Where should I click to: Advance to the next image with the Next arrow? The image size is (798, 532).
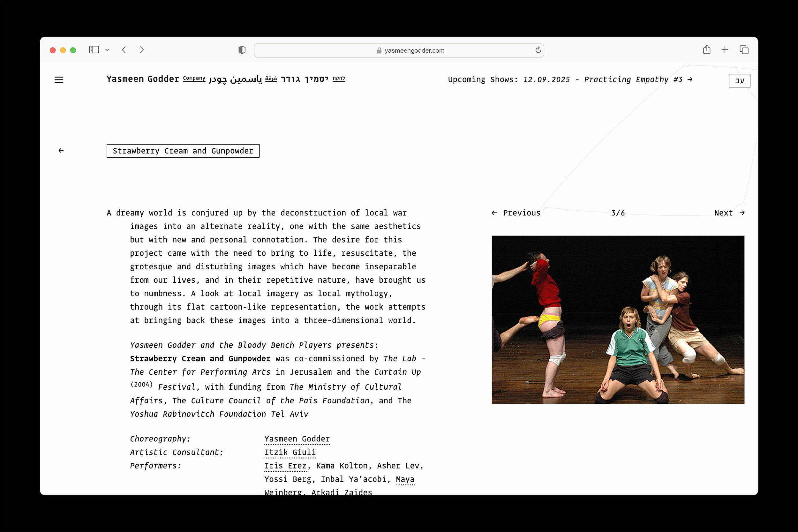coord(729,213)
